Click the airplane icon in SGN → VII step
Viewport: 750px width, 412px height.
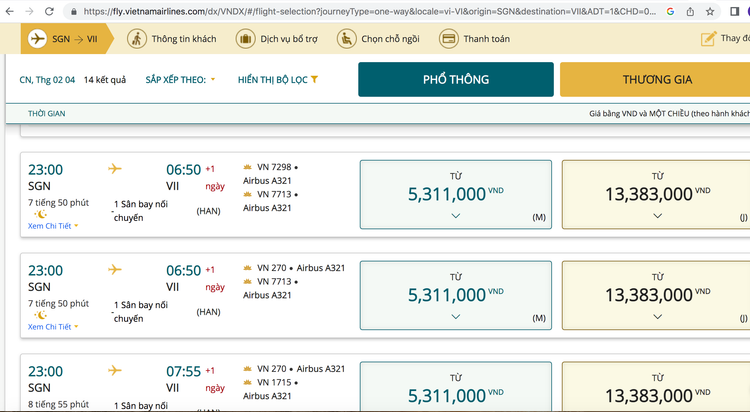(39, 39)
